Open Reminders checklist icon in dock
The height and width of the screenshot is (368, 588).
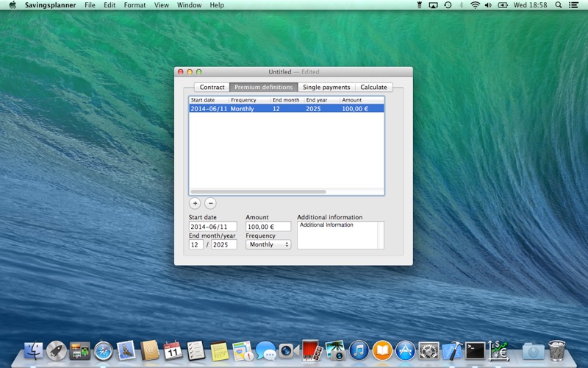click(x=196, y=351)
